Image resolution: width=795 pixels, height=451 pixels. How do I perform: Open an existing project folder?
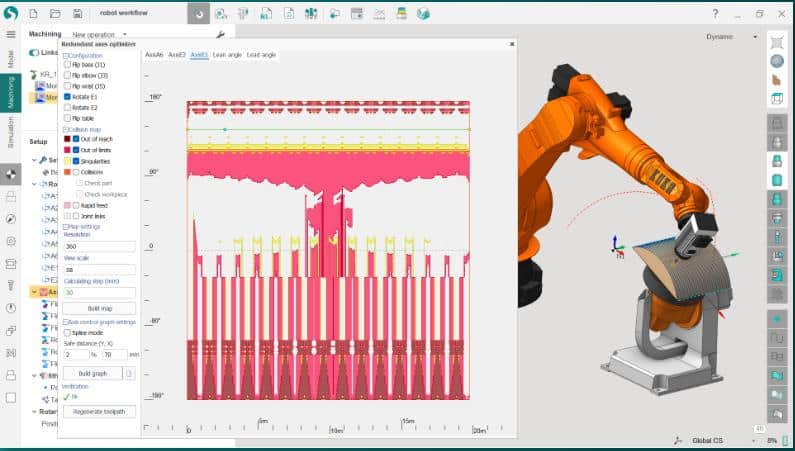tap(55, 14)
